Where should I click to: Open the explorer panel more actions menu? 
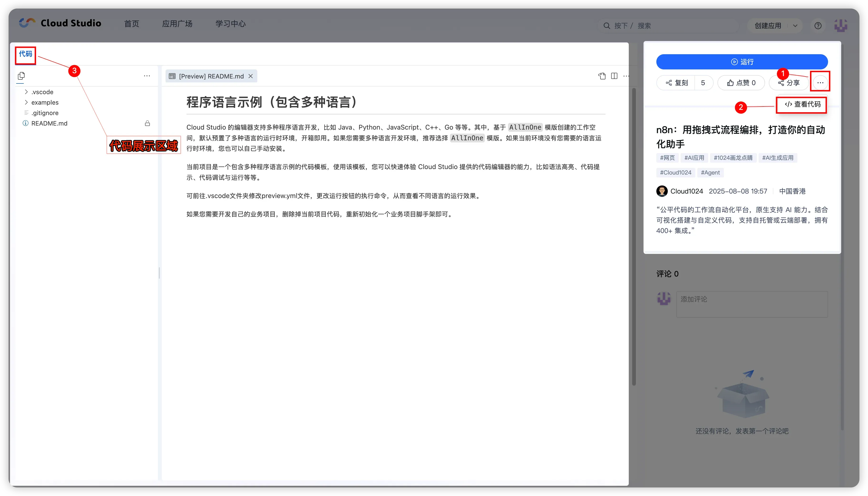pyautogui.click(x=147, y=76)
